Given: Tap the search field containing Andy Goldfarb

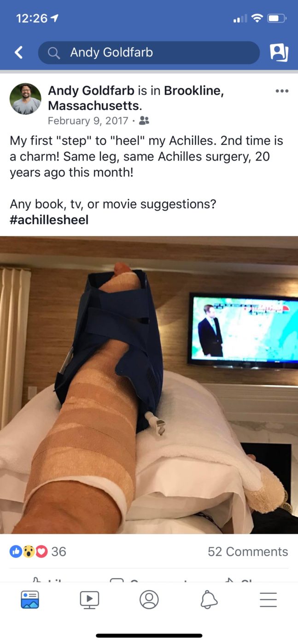Looking at the screenshot, I should pos(149,53).
